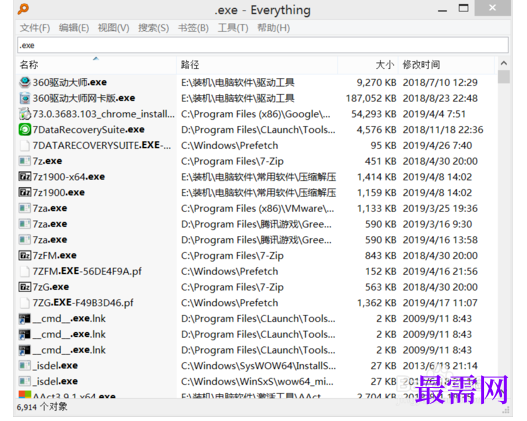Open the 书签(B) menu
527x421 pixels.
click(193, 28)
